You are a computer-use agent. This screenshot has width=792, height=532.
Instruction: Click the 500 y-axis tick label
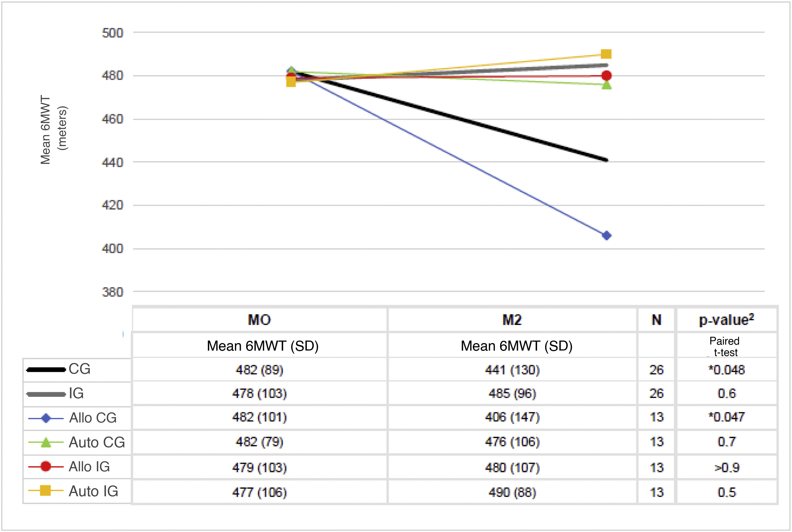pos(112,33)
